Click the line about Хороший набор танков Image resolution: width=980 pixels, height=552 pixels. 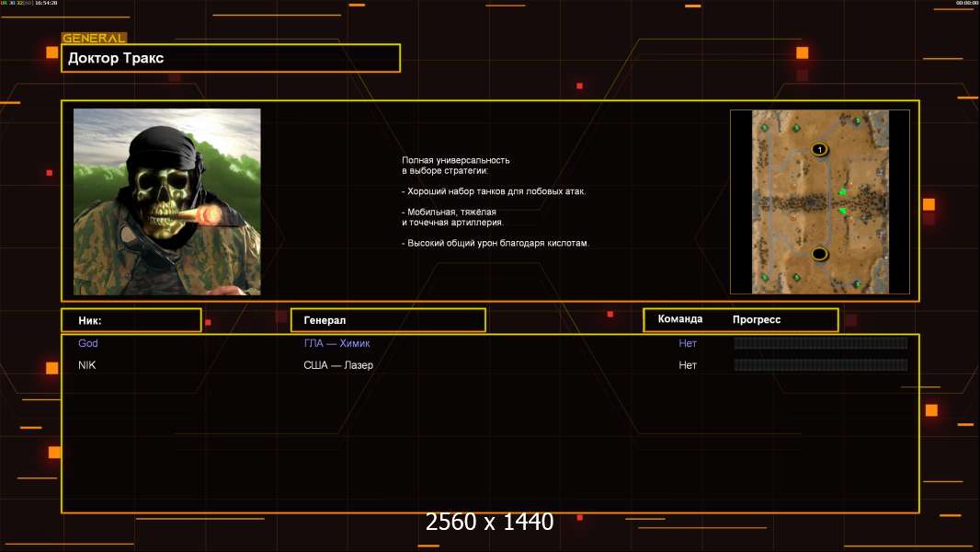pyautogui.click(x=494, y=191)
